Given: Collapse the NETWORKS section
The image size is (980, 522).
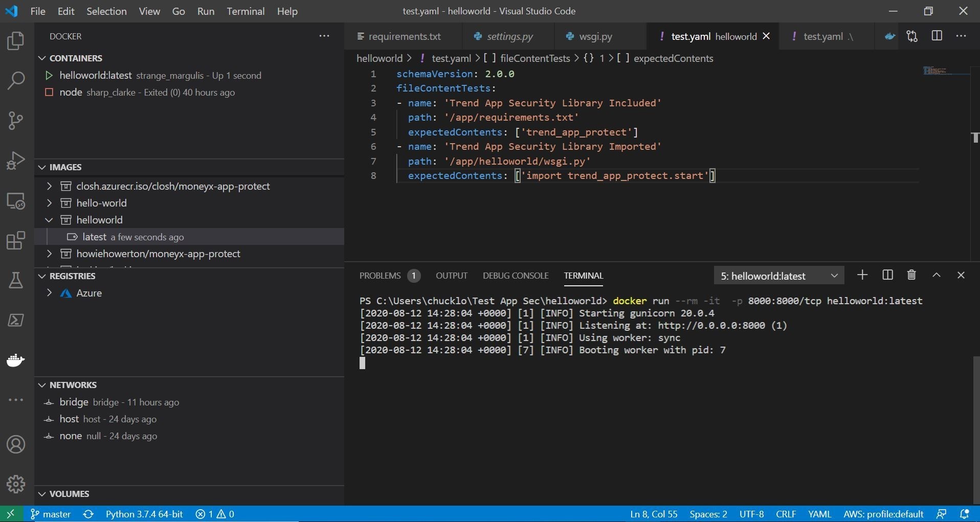Looking at the screenshot, I should coord(189,385).
